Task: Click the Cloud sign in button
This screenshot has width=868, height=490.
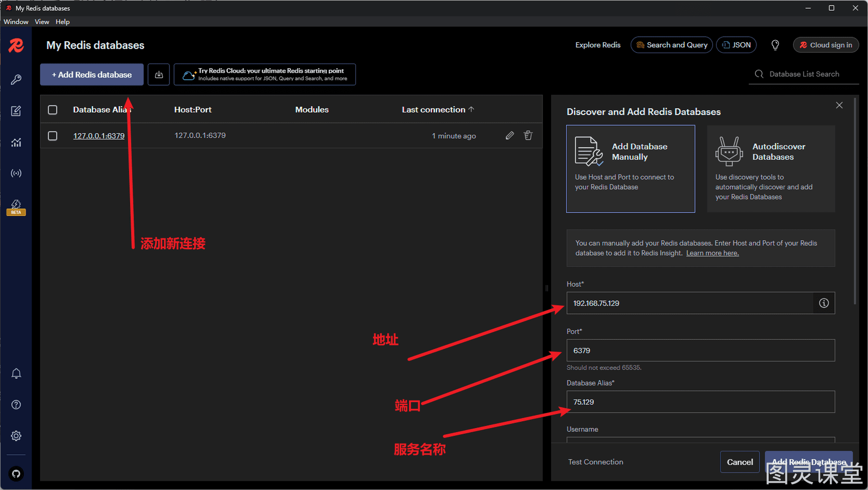Action: coord(826,45)
